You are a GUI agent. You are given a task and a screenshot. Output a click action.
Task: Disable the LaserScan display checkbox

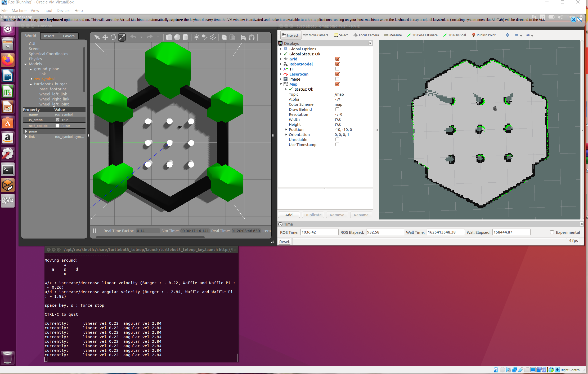tap(337, 74)
